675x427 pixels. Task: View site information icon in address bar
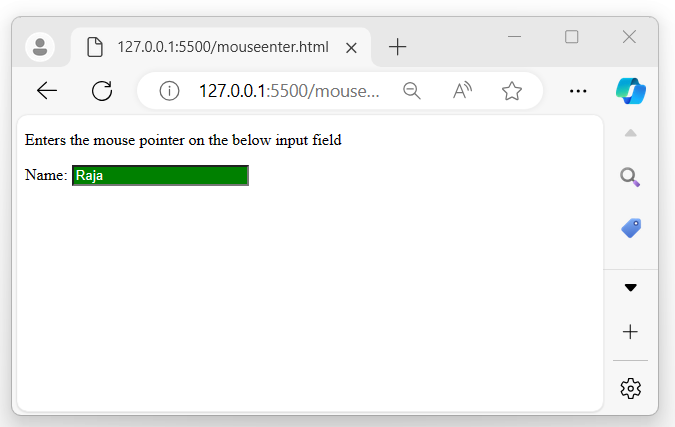[x=169, y=91]
